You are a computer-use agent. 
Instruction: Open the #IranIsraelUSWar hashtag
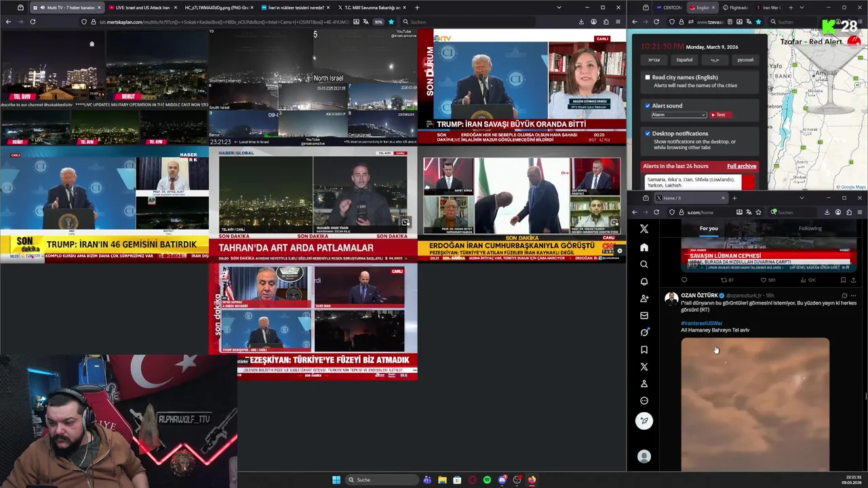702,323
